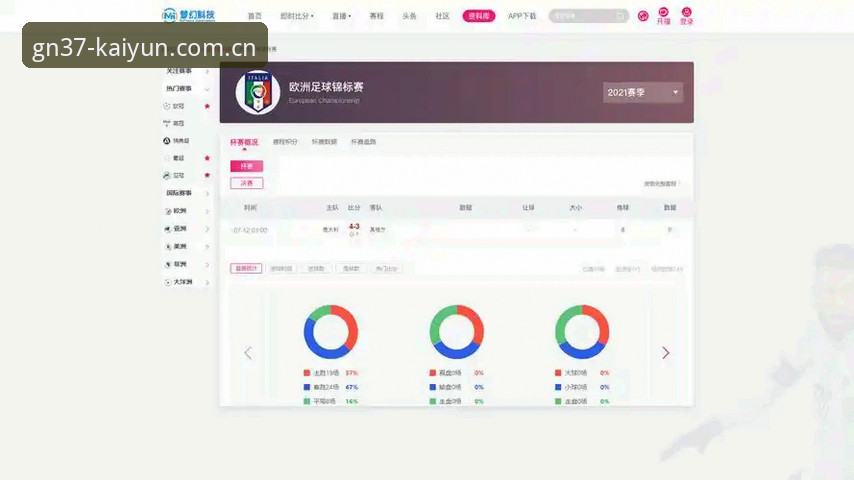Open APP下载 in the top navigation

(522, 16)
